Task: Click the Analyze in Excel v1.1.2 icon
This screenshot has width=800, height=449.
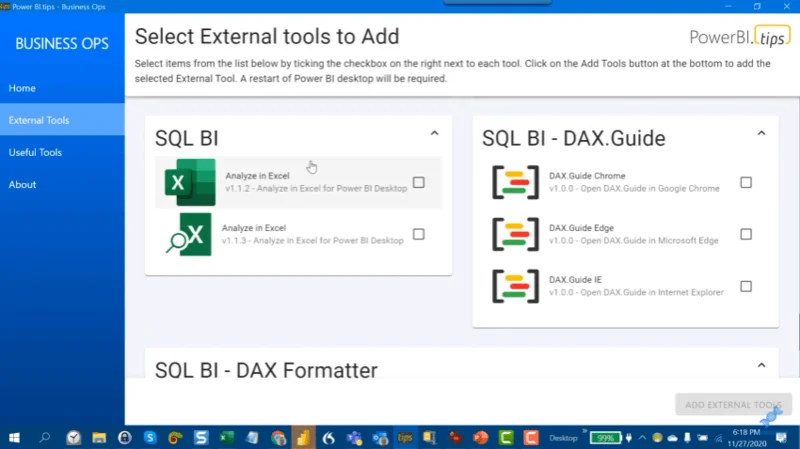Action: coord(190,182)
